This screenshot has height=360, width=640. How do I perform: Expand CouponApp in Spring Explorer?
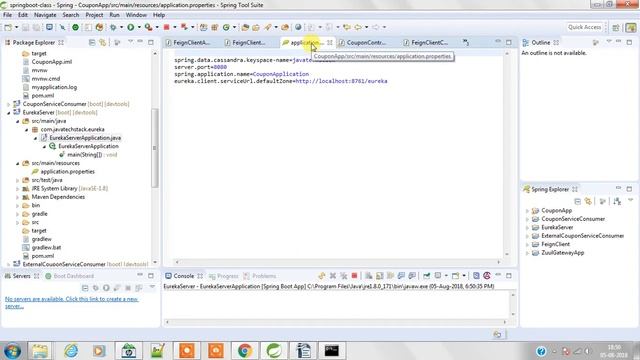527,211
